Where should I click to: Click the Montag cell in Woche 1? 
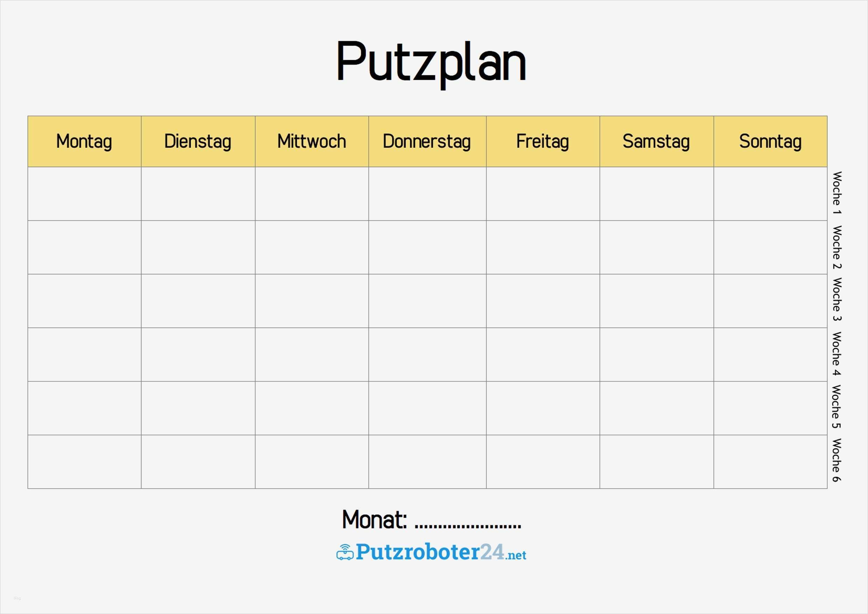(84, 194)
